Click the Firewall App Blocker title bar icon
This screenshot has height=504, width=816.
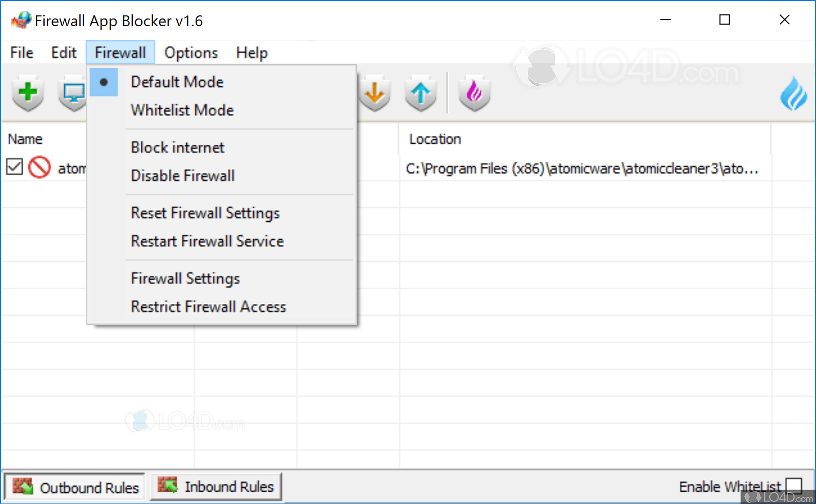tap(21, 20)
